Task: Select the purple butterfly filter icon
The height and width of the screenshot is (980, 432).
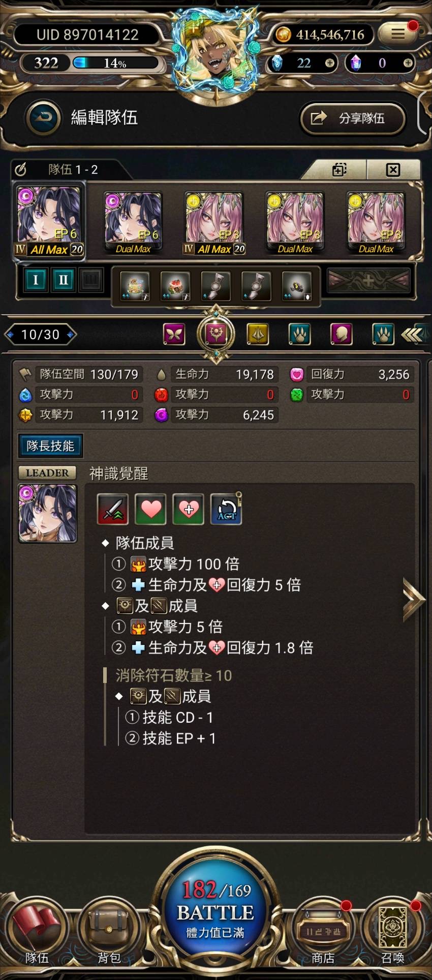Action: [x=174, y=334]
